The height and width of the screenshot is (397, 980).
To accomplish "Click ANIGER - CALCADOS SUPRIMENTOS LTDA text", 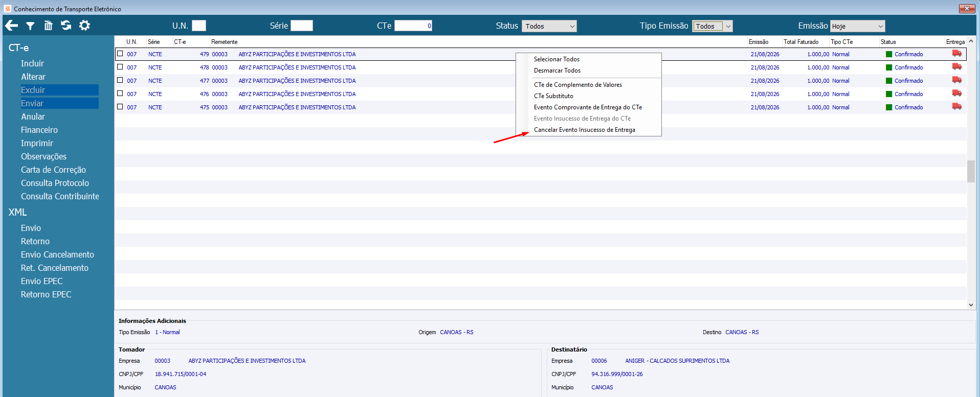I will click(677, 361).
